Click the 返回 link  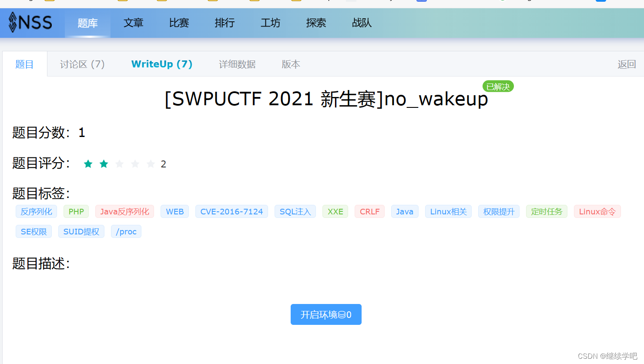tap(627, 64)
